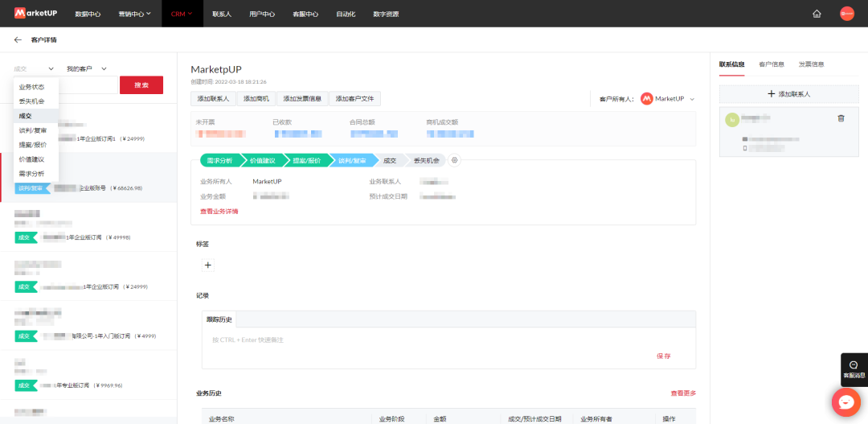Set pipeline stage to 成交
This screenshot has height=424, width=868.
click(390, 161)
